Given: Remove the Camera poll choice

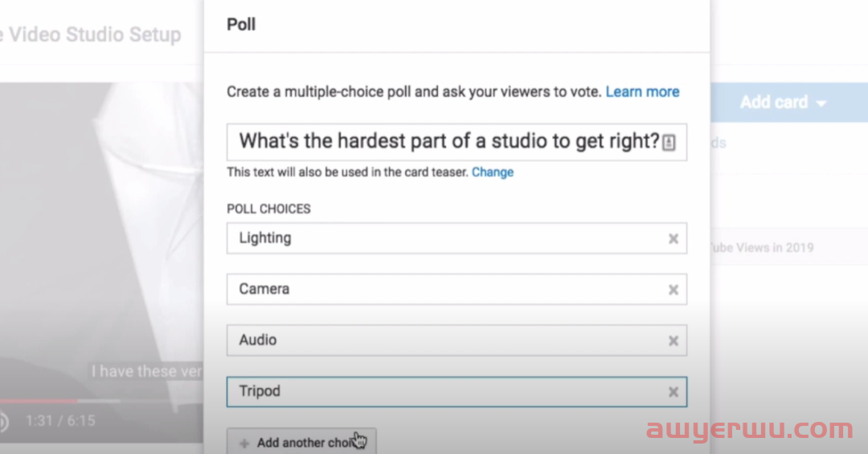Looking at the screenshot, I should [674, 289].
